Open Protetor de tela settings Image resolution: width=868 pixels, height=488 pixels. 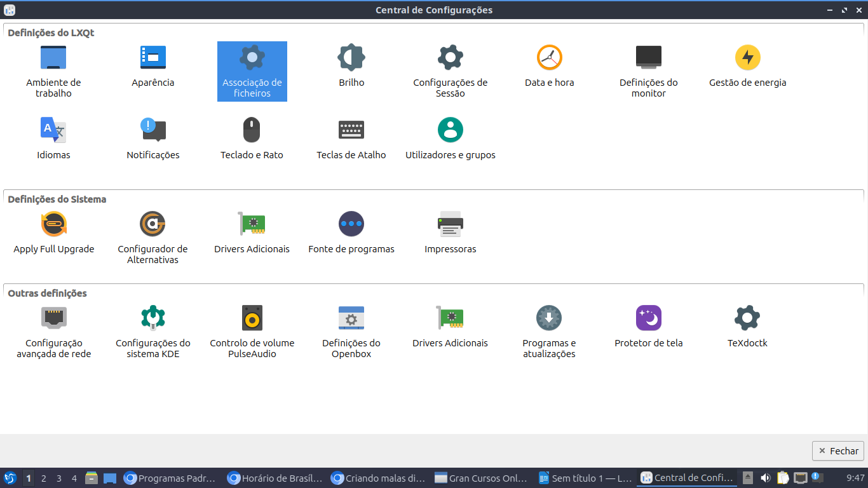tap(649, 327)
